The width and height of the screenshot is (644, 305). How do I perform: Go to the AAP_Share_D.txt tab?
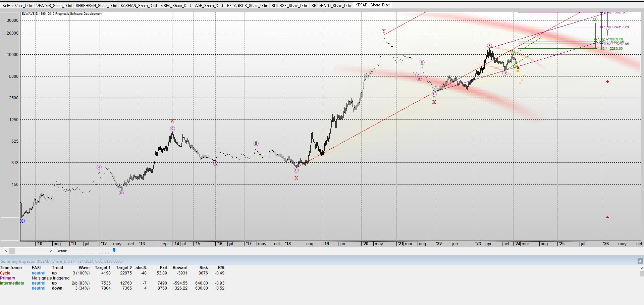coord(209,5)
